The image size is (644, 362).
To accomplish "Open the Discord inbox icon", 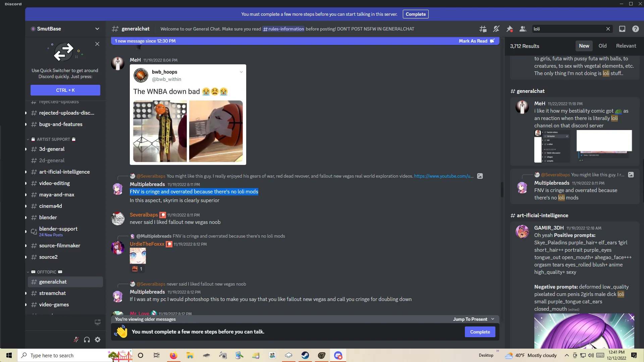I will [x=622, y=29].
